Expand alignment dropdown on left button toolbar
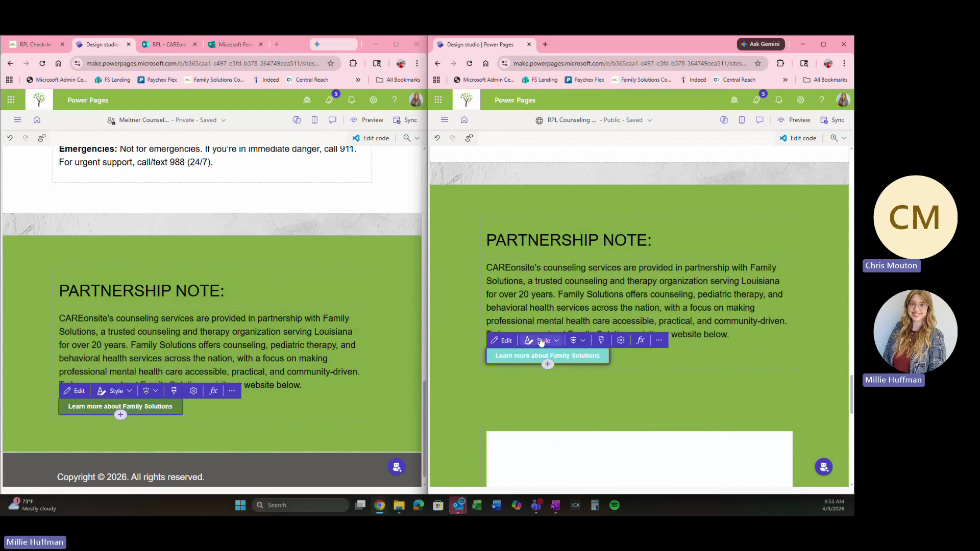Image resolution: width=980 pixels, height=551 pixels. tap(151, 391)
